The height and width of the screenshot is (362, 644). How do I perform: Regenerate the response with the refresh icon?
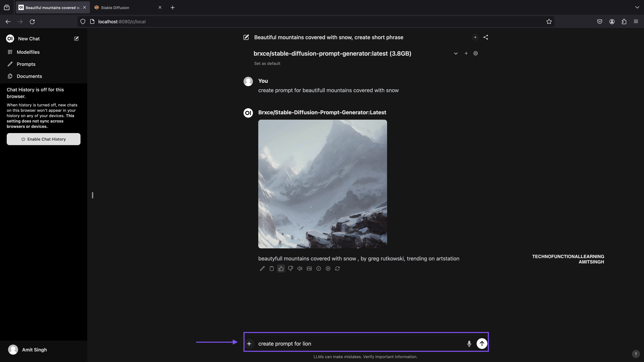coord(337,268)
